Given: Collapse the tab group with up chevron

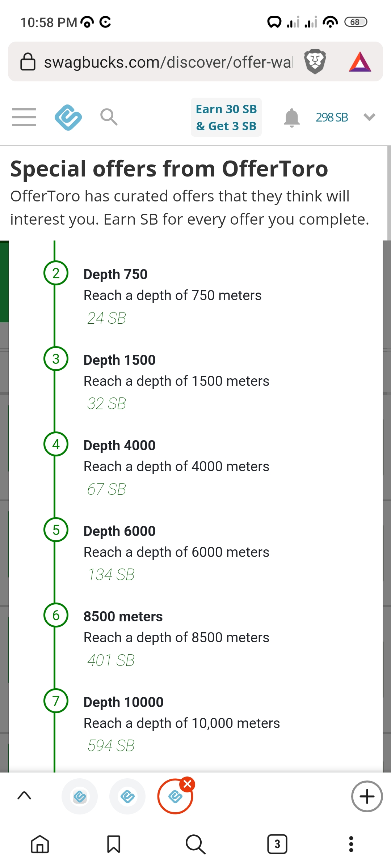Looking at the screenshot, I should tap(24, 796).
